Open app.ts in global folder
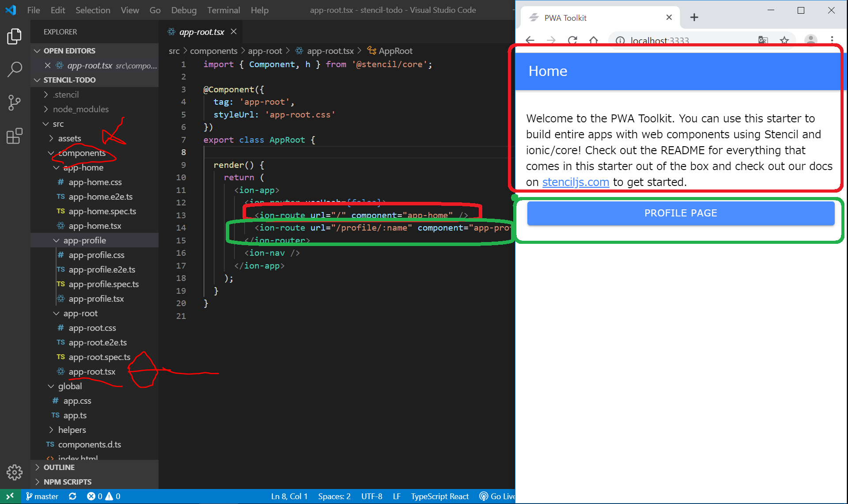The width and height of the screenshot is (848, 504). click(x=75, y=415)
